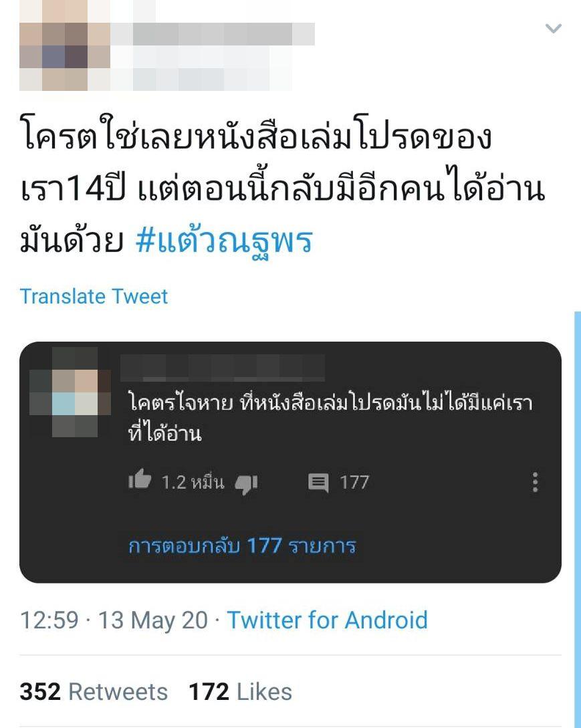Click the blurred commenter username

pos(223,368)
